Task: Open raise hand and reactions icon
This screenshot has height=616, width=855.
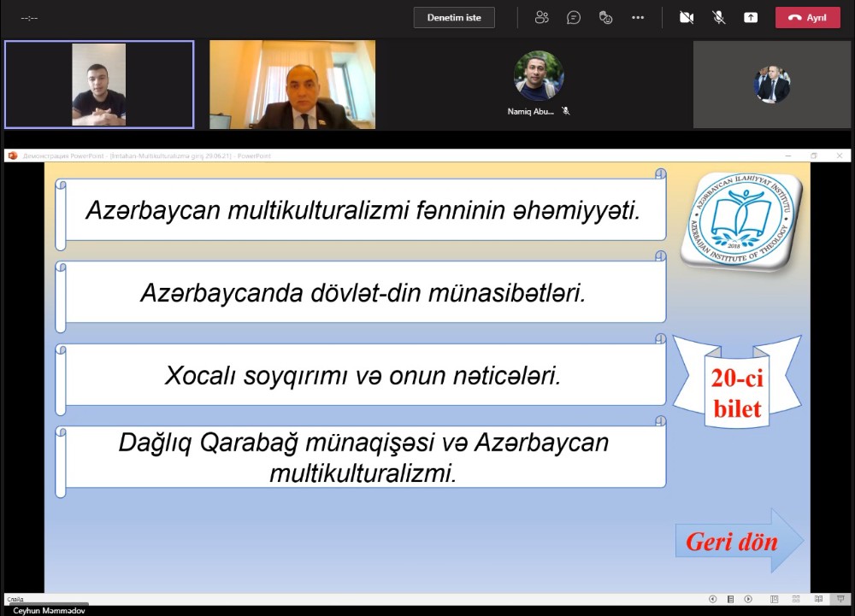Action: tap(605, 17)
